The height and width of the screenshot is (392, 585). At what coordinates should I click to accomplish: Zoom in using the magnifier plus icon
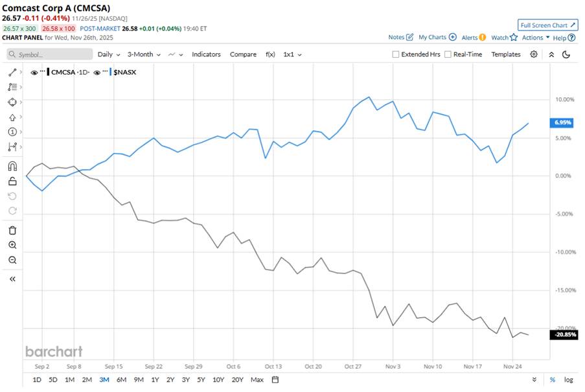(12, 245)
